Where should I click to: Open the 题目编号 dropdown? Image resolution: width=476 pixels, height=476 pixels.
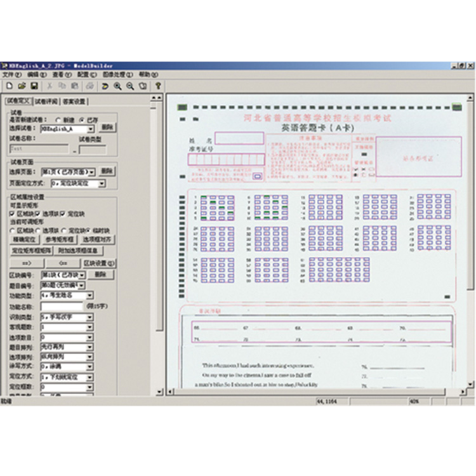pos(82,286)
